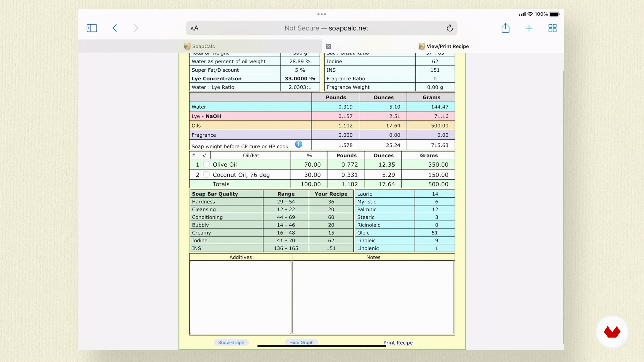Viewport: 644px width, 362px height.
Task: Click the Olive Oil grams 350.00
Action: [438, 164]
